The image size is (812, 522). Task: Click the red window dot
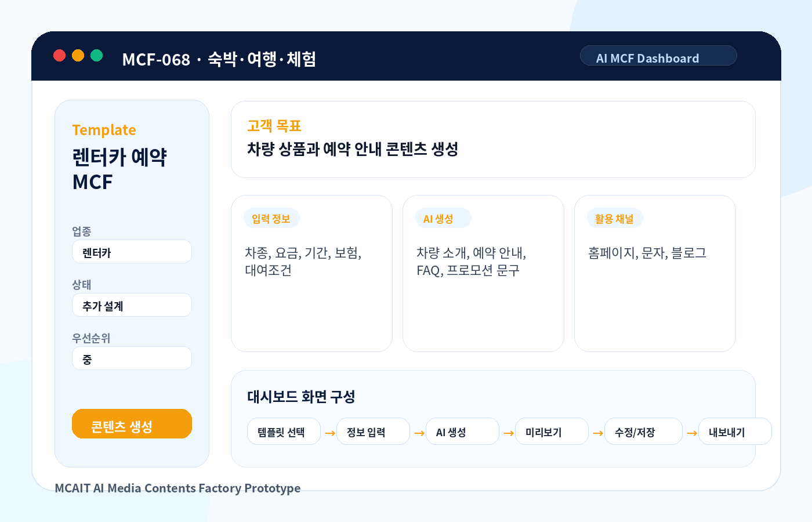[x=59, y=55]
